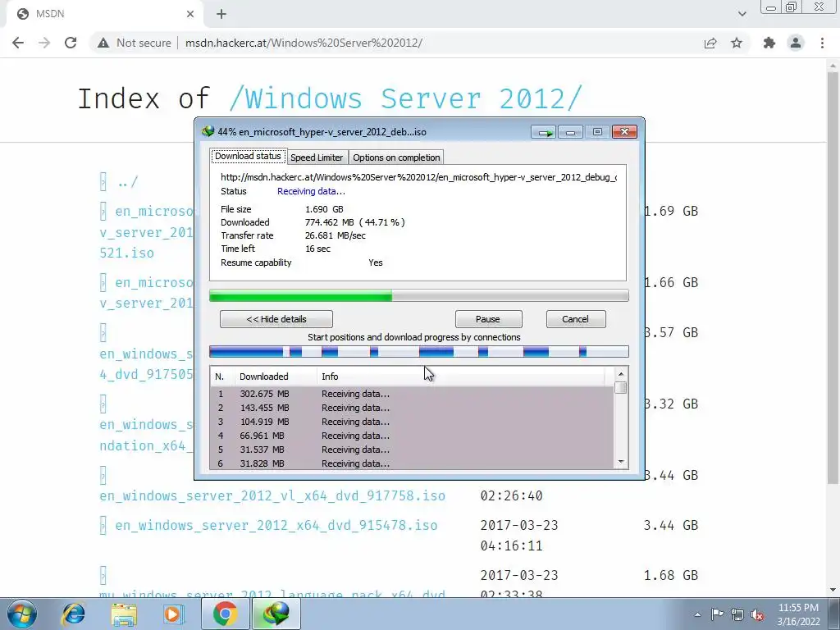Open Windows Explorer from the taskbar
Viewport: 840px width, 630px height.
coord(124,614)
